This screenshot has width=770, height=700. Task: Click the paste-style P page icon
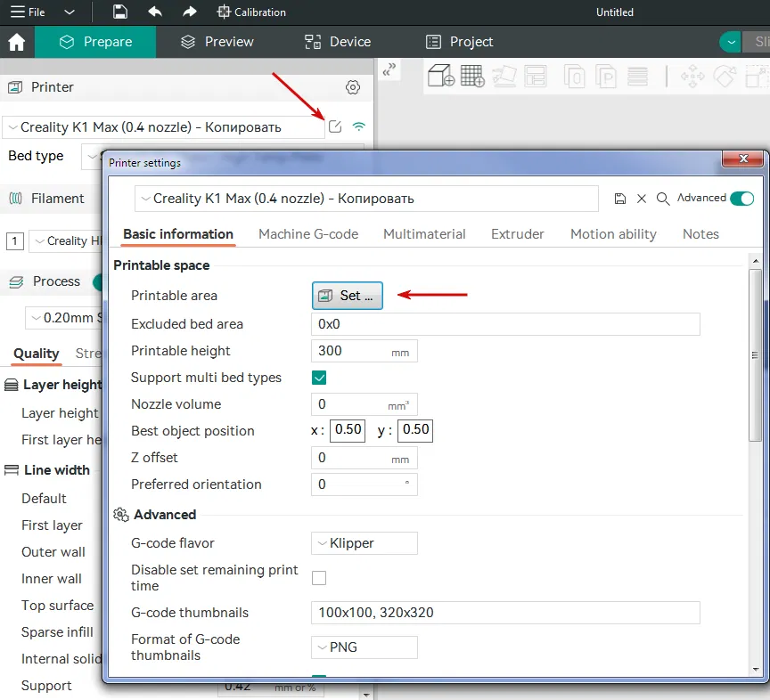(x=605, y=77)
